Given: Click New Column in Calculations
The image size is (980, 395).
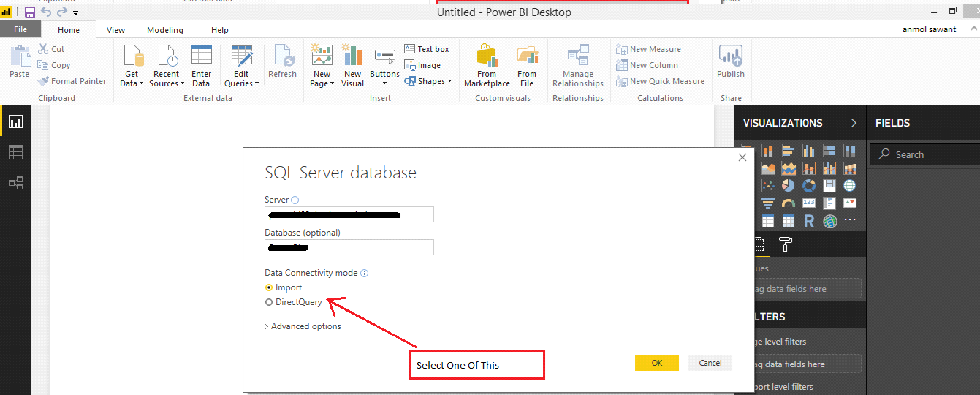Looking at the screenshot, I should click(647, 65).
